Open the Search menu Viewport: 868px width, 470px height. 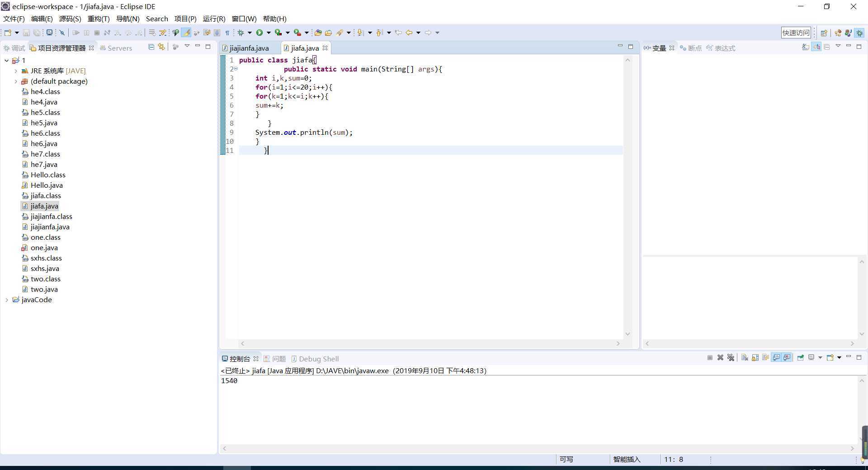[157, 19]
